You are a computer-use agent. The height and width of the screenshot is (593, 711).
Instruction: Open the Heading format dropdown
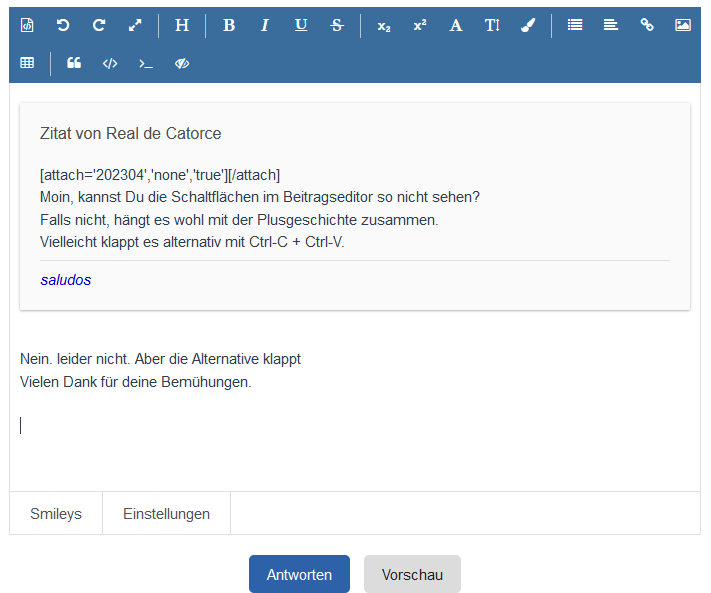coord(181,25)
